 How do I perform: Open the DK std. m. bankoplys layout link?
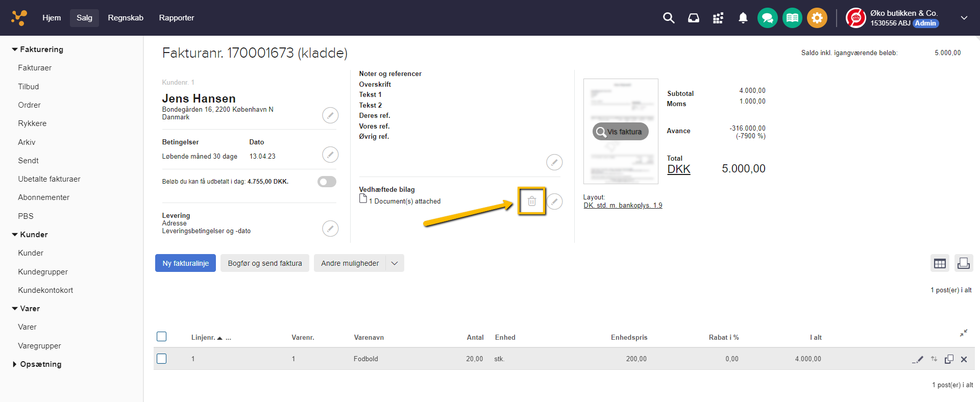[623, 206]
